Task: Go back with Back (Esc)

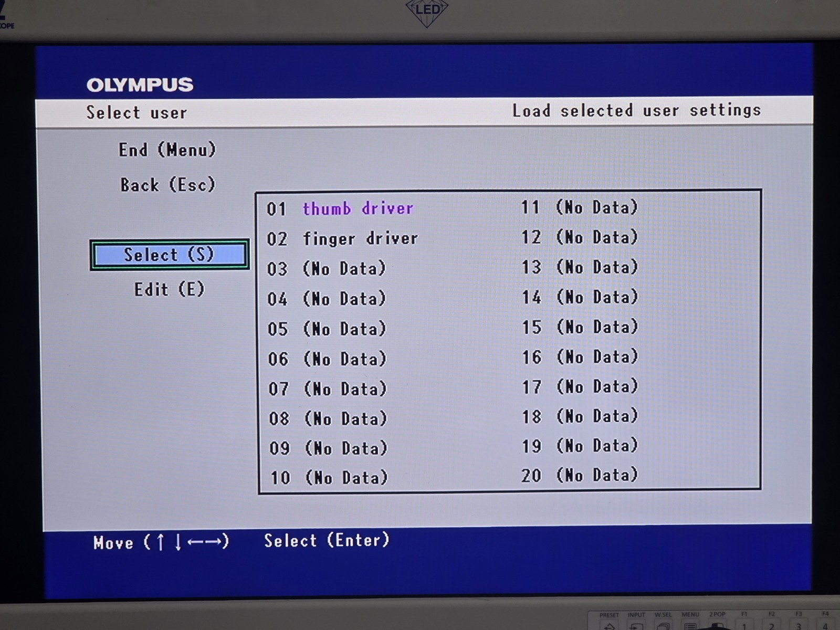Action: tap(167, 184)
